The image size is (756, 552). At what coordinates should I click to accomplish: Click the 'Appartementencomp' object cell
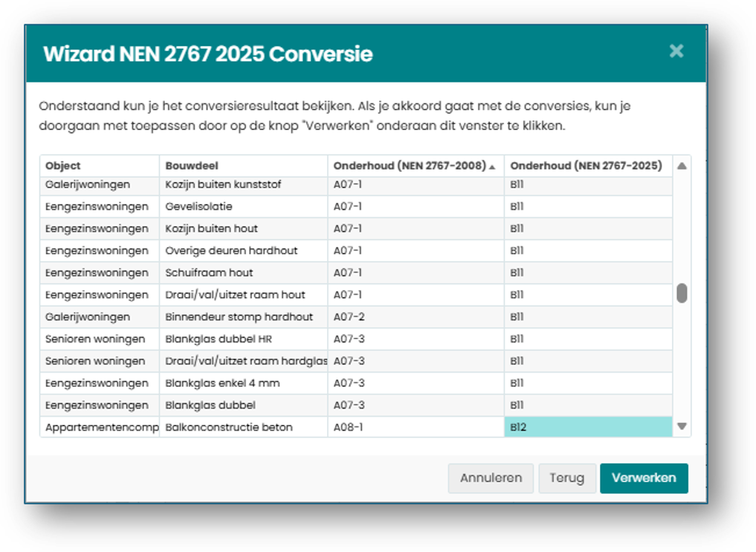click(x=100, y=428)
